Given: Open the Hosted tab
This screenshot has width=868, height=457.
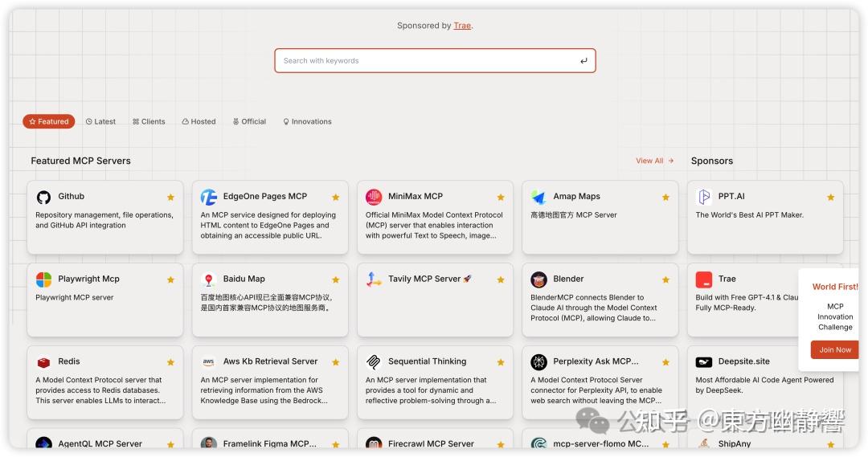Looking at the screenshot, I should [199, 121].
